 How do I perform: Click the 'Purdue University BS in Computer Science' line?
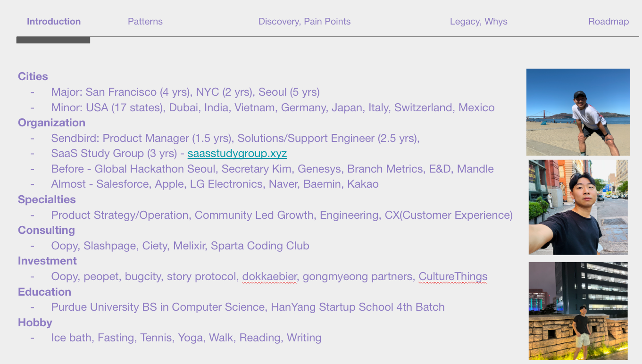(x=248, y=307)
